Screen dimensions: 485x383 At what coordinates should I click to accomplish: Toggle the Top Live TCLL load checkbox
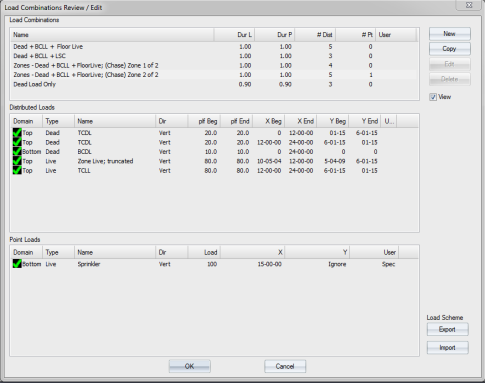point(17,170)
